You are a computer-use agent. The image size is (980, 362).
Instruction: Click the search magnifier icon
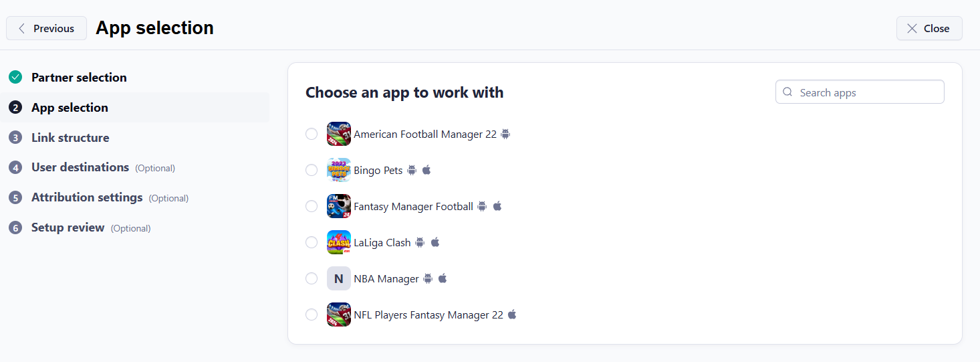pyautogui.click(x=787, y=92)
